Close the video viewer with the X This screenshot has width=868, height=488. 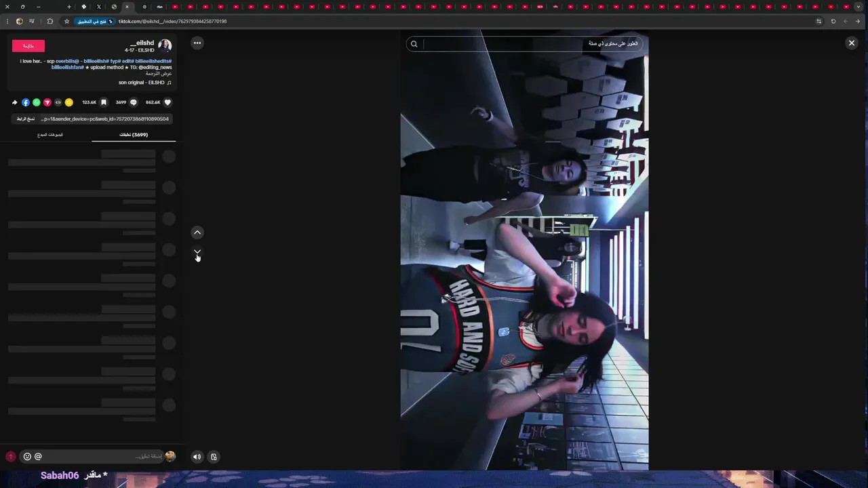pos(852,43)
